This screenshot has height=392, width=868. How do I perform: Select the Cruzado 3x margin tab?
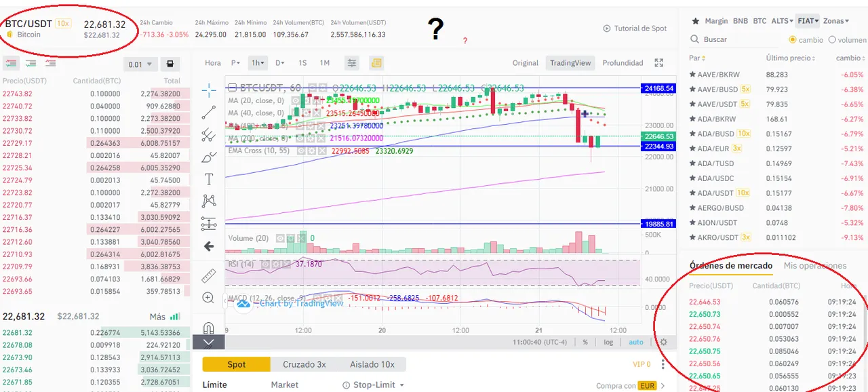coord(304,364)
